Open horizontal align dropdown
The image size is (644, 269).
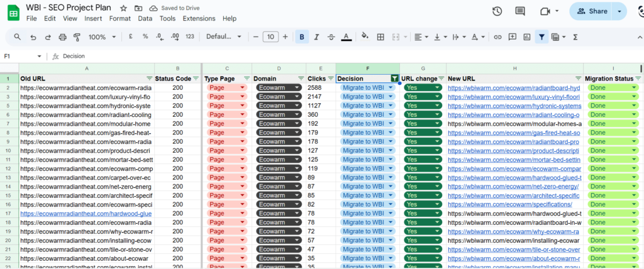click(421, 37)
